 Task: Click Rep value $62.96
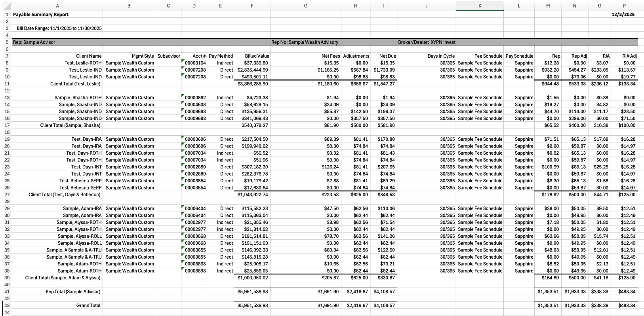coord(551,236)
